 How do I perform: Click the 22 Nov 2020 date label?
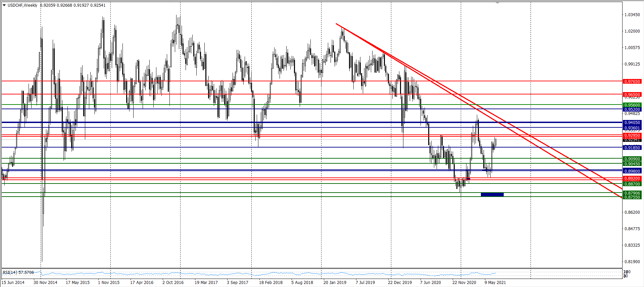(x=464, y=282)
